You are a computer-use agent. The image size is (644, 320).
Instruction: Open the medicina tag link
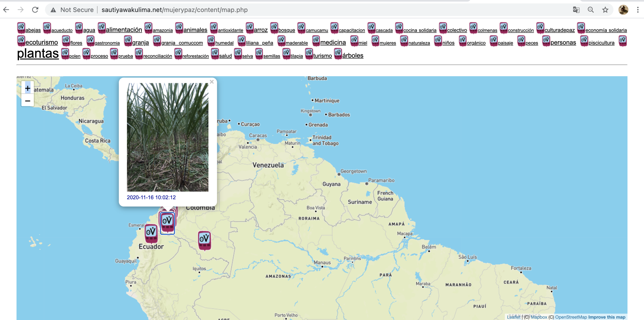pyautogui.click(x=333, y=42)
